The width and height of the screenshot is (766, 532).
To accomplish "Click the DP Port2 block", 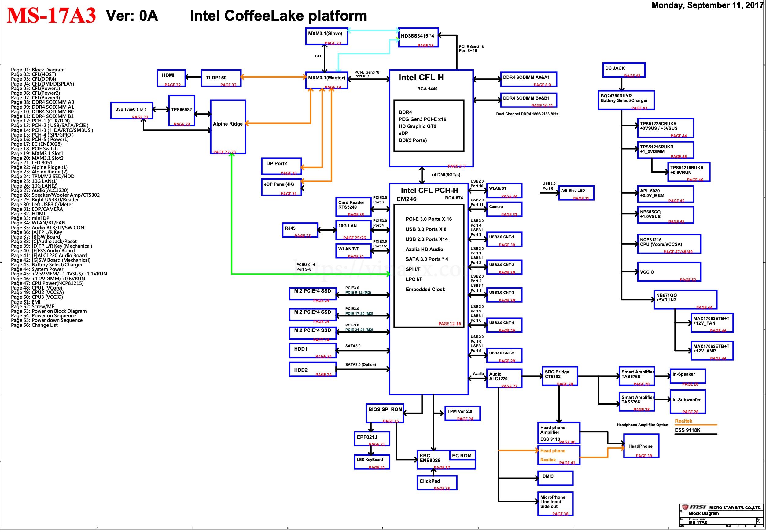I will [282, 166].
